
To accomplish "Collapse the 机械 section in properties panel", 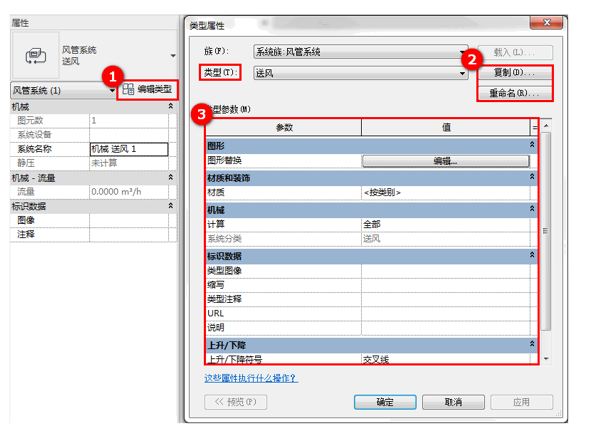I will [x=171, y=106].
